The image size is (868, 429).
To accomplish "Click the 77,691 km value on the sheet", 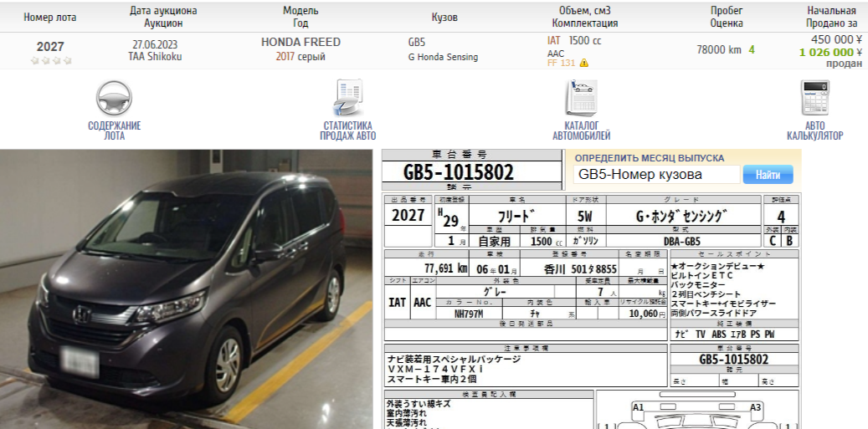I will click(x=446, y=268).
